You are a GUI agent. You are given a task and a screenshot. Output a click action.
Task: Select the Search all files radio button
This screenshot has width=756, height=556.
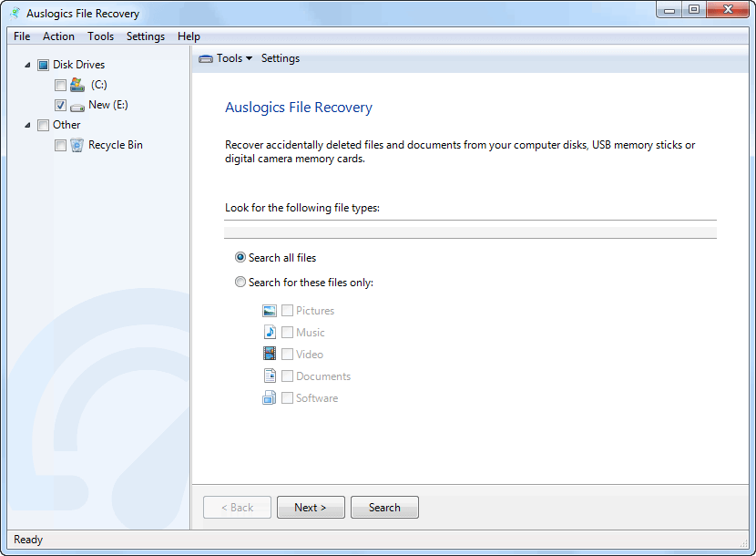click(240, 257)
